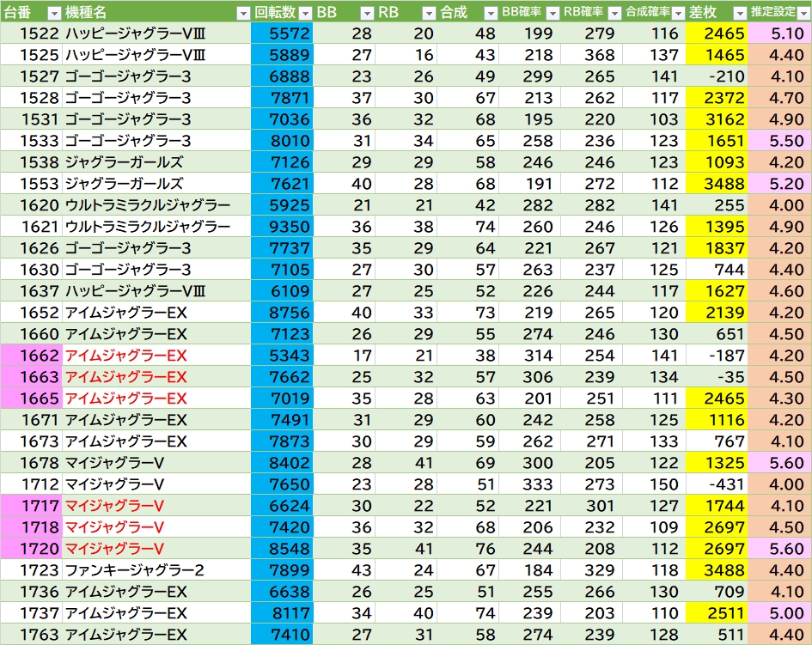Open the RB column filter dropdown
812x645 pixels.
[429, 14]
